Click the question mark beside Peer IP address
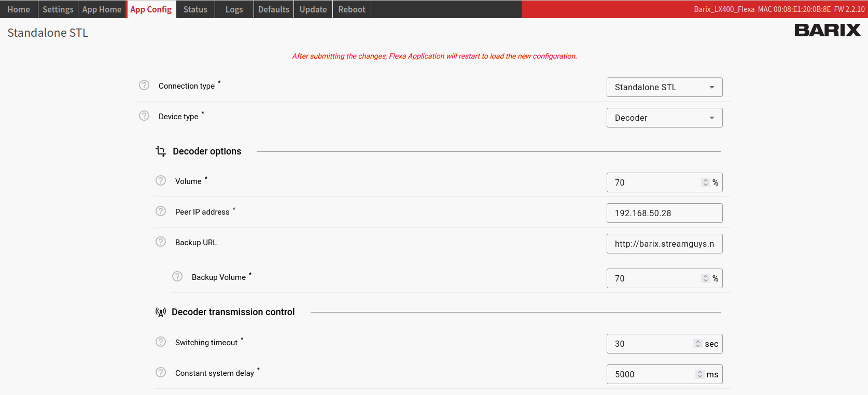 (x=161, y=211)
